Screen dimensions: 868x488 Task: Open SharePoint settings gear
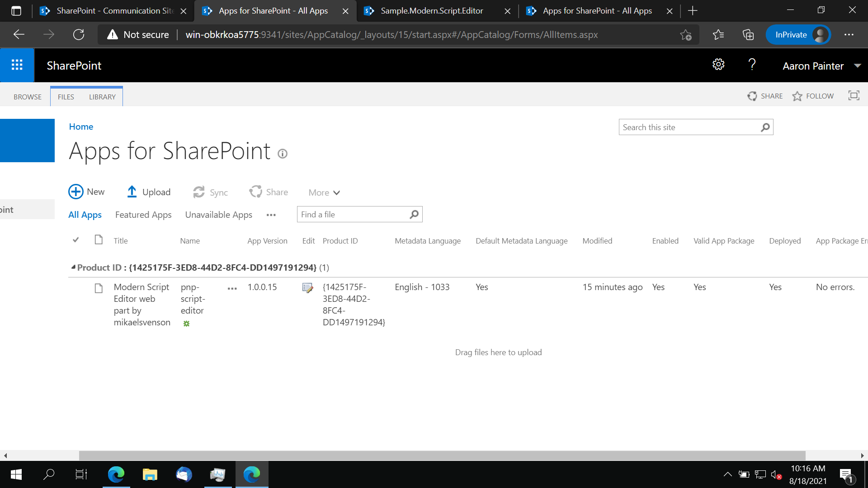click(x=719, y=64)
